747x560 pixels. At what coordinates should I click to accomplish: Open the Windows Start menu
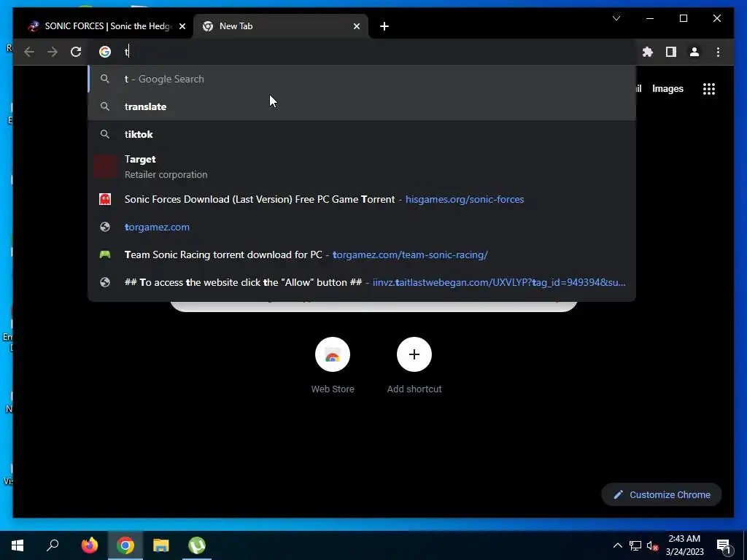point(18,545)
